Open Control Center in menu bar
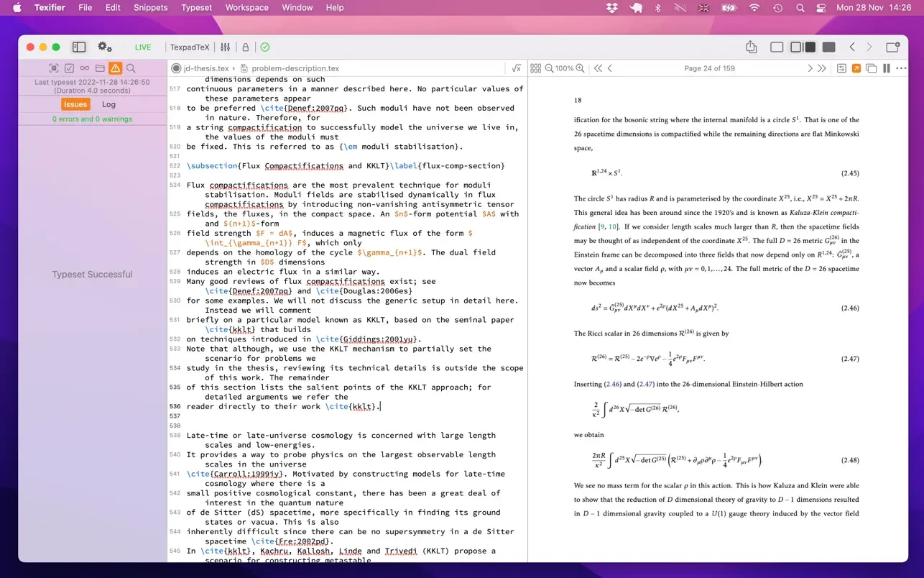Image resolution: width=924 pixels, height=578 pixels. tap(822, 8)
